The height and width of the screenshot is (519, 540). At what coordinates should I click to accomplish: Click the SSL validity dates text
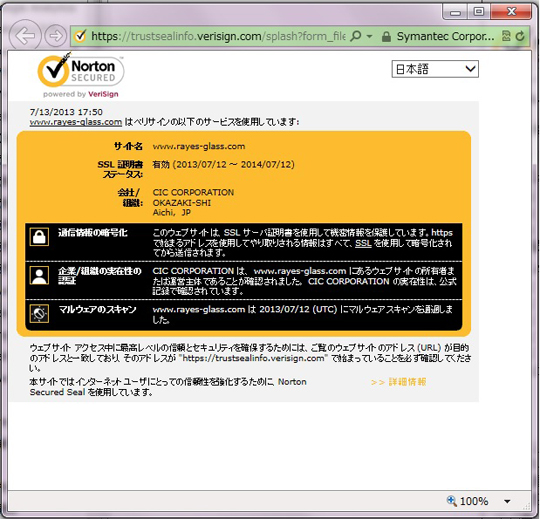(224, 165)
